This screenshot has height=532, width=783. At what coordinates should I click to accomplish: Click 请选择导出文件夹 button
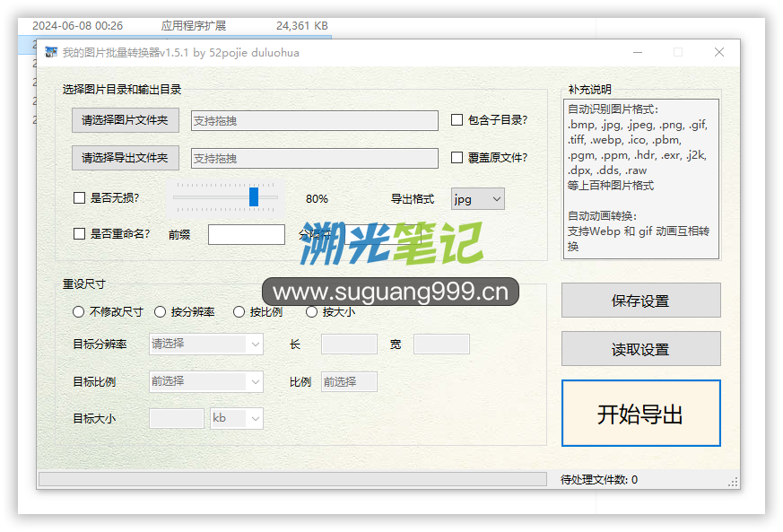126,158
